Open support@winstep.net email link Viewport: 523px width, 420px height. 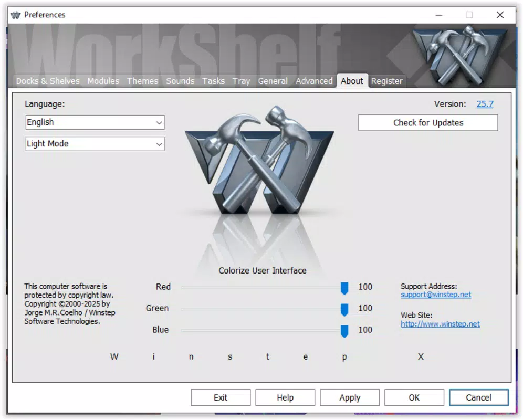click(x=436, y=295)
